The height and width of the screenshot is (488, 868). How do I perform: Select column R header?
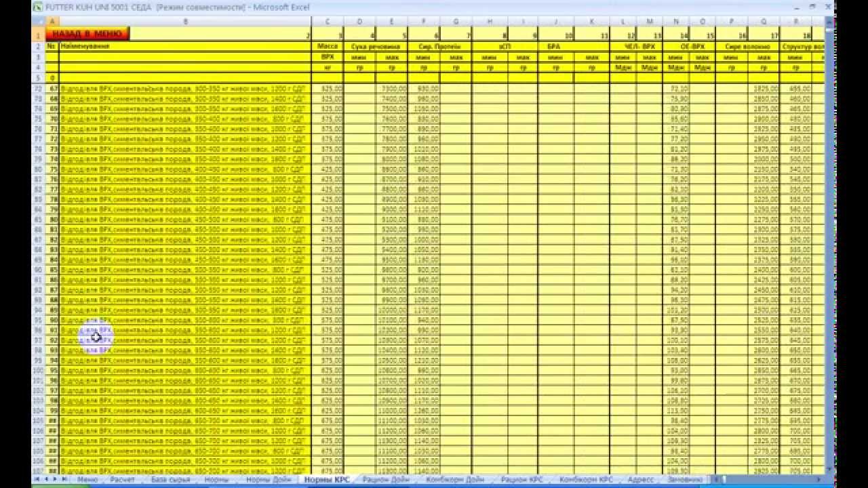796,22
